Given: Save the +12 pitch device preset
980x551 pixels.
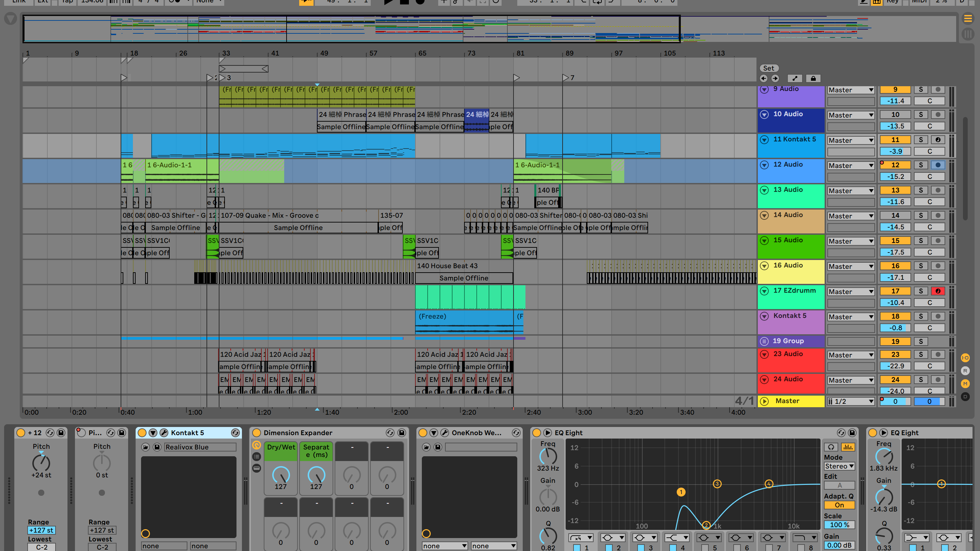Looking at the screenshot, I should click(x=61, y=433).
